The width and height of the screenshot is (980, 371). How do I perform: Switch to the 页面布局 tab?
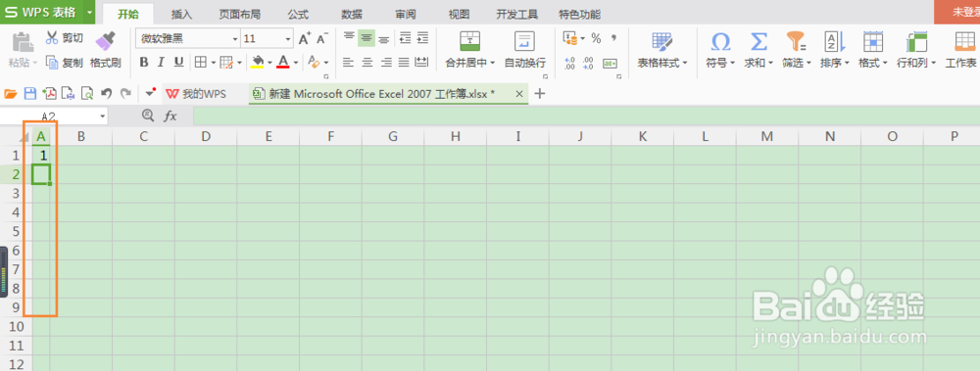tap(240, 14)
